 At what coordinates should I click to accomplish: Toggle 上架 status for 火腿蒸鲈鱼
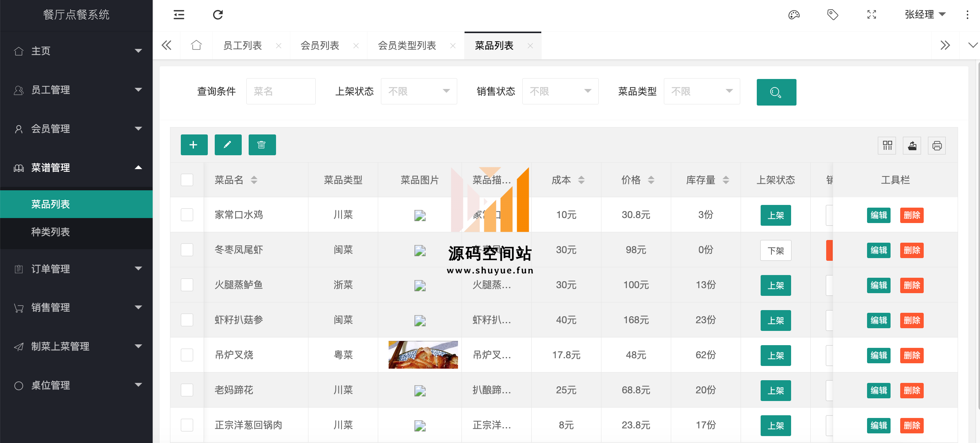(776, 285)
